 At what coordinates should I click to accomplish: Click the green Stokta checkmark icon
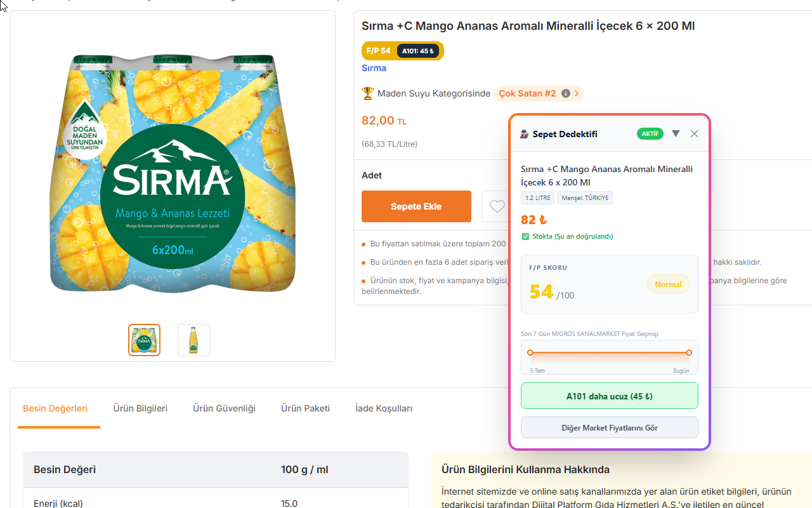click(525, 236)
